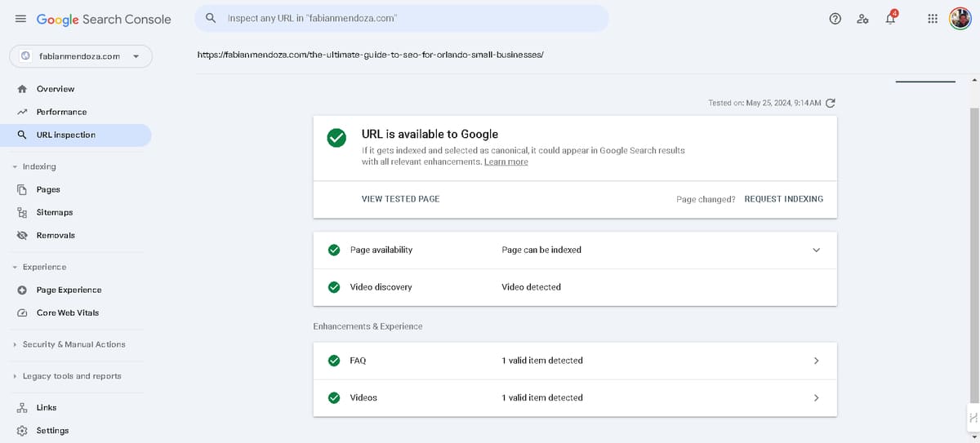Open the account profile avatar
Screen dimensions: 980x443
pyautogui.click(x=960, y=19)
